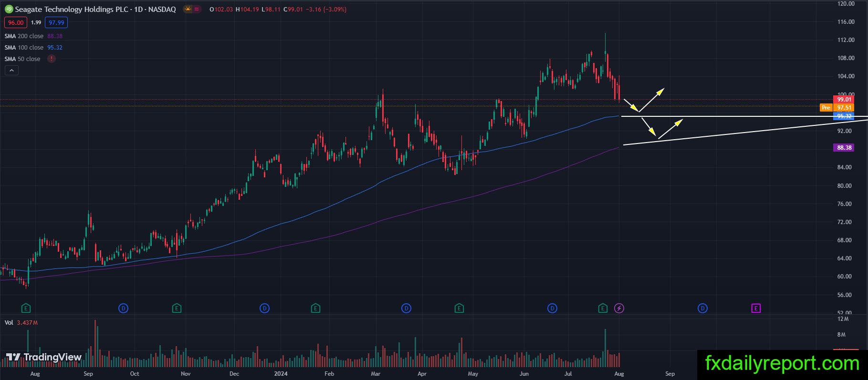
Task: Click the blue 97.99 buy button
Action: coord(56,22)
